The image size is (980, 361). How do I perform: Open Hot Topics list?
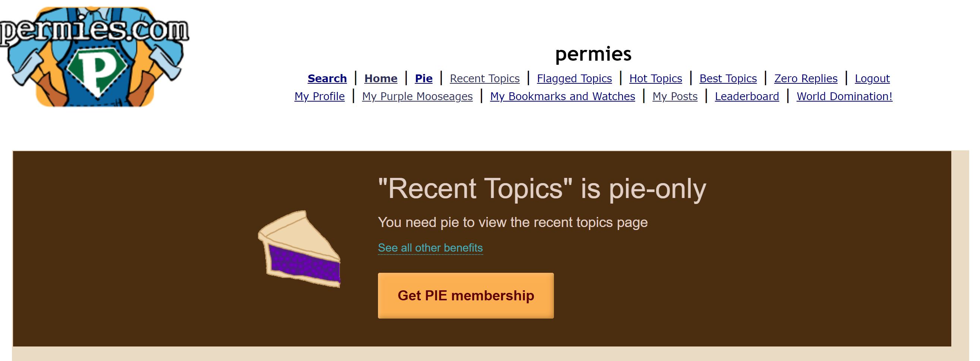[655, 79]
